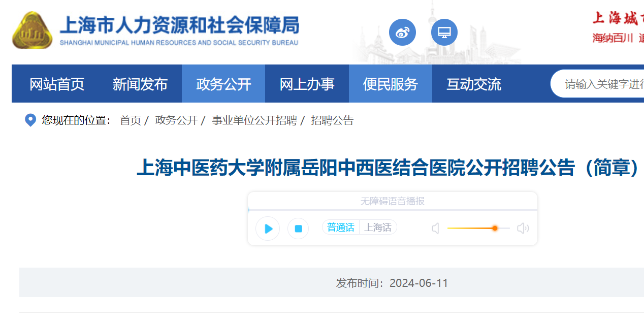The width and height of the screenshot is (644, 325).
Task: Open the Weibo icon link
Action: point(402,32)
